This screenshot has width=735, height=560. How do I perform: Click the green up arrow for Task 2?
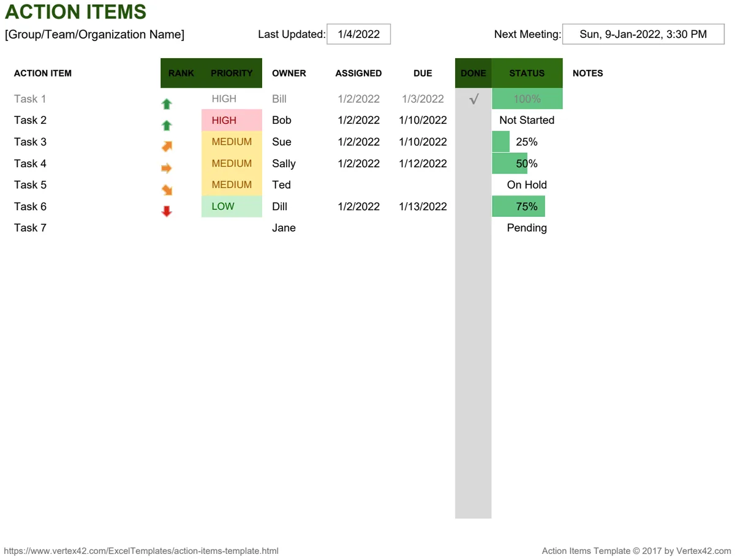(167, 126)
